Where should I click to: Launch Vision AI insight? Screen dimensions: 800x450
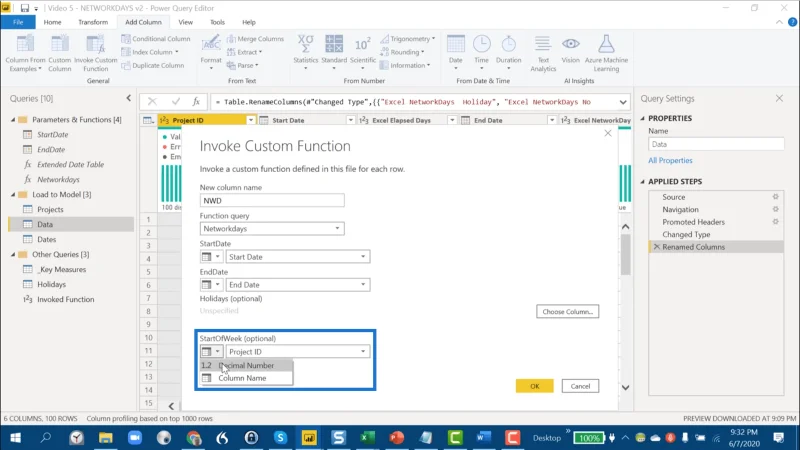(x=570, y=50)
